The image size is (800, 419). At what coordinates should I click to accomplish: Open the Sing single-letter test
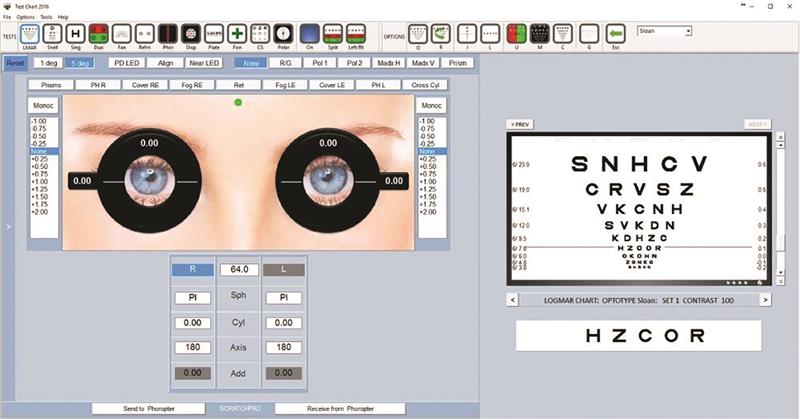pos(76,34)
